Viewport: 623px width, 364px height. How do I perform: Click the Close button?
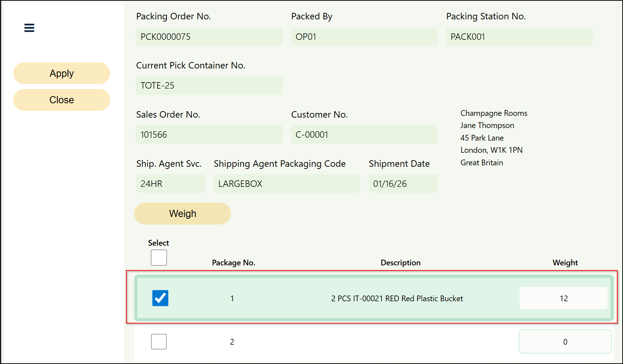(62, 100)
